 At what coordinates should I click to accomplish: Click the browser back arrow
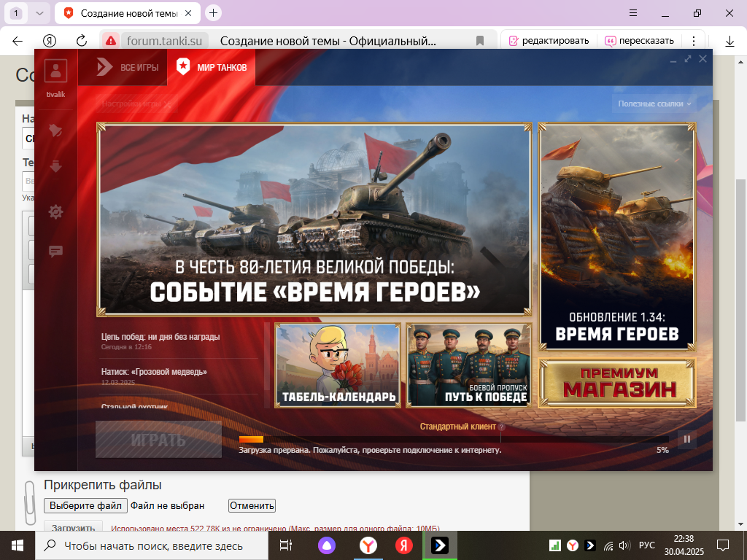click(18, 41)
